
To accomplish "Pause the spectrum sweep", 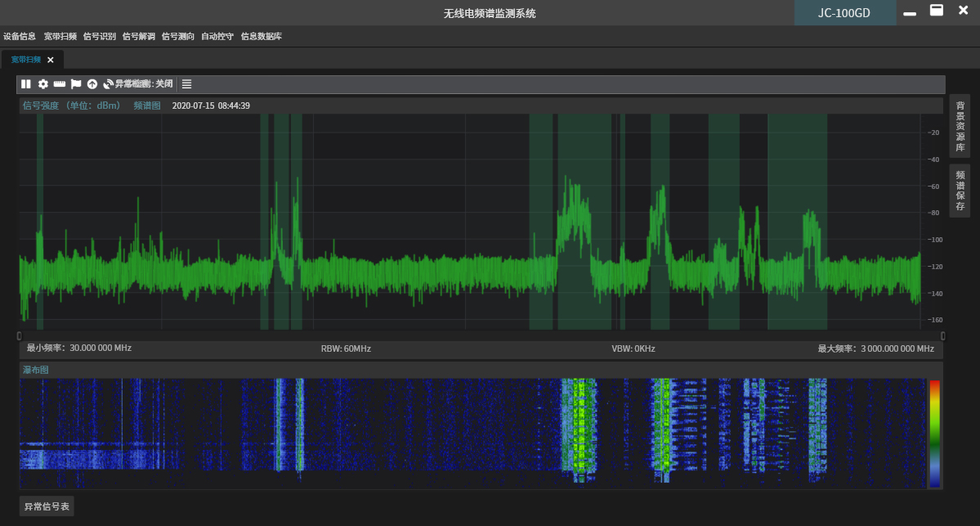I will pos(26,84).
